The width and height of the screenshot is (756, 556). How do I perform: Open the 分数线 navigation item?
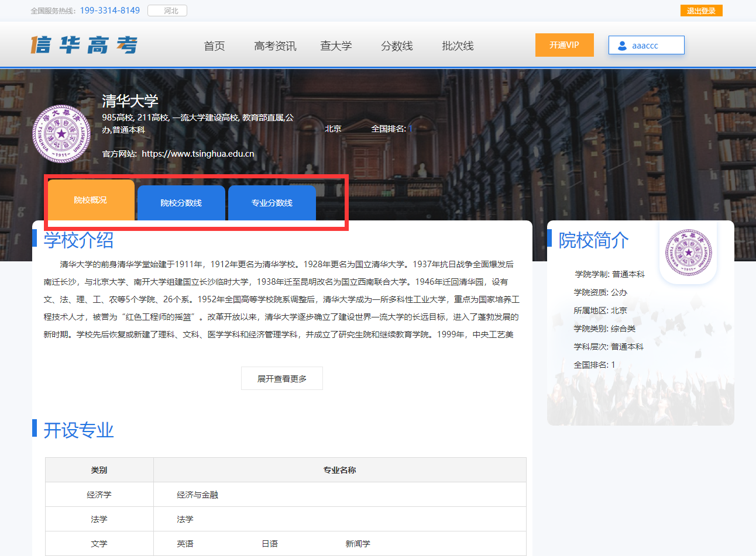pos(397,46)
